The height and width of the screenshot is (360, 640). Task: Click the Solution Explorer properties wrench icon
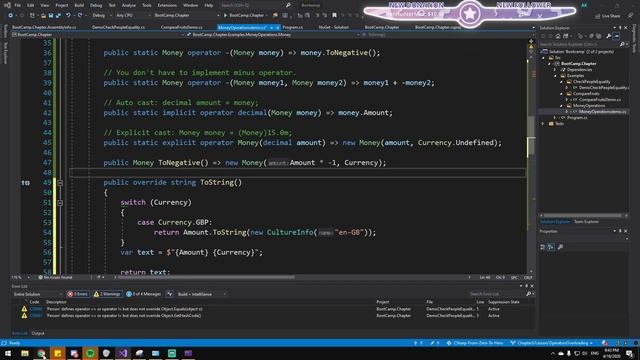tap(608, 36)
